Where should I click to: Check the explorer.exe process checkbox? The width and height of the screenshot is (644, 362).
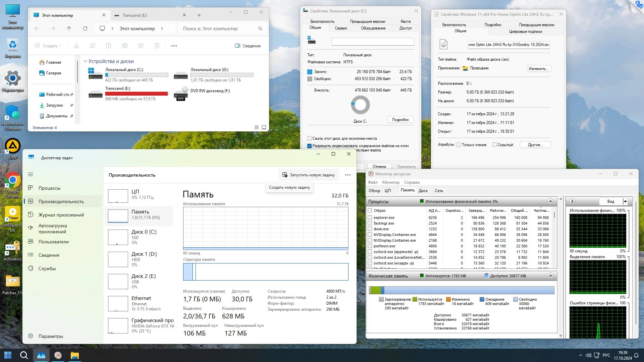(370, 218)
